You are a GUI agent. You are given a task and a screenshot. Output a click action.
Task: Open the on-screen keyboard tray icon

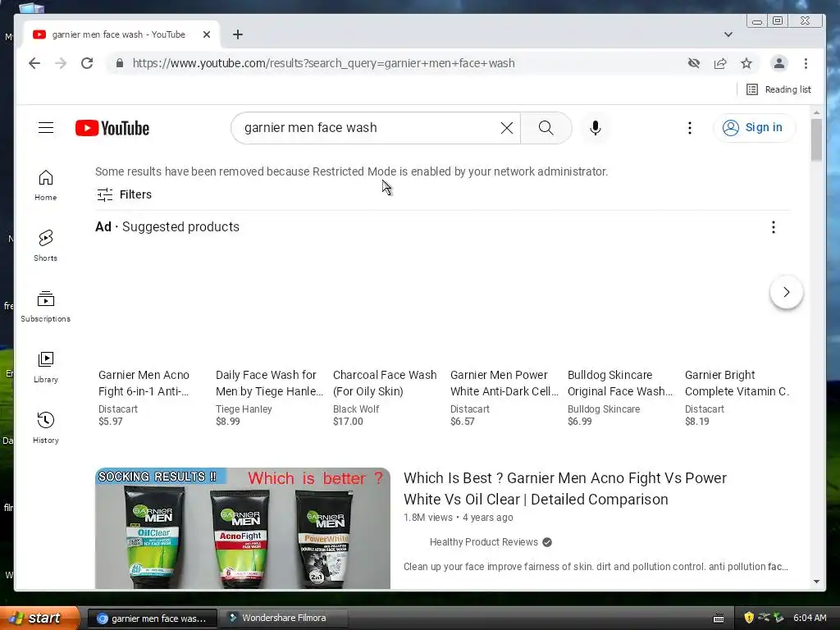(719, 619)
